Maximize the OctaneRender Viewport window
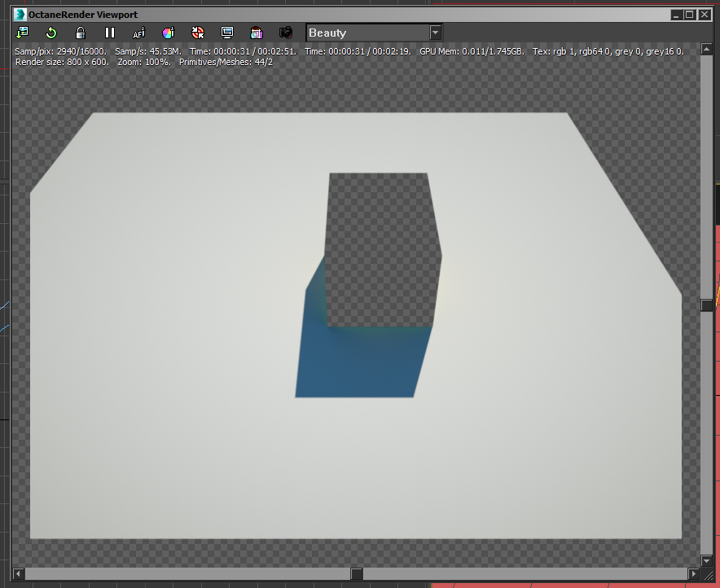Screen dimensions: 720x588 tap(689, 15)
